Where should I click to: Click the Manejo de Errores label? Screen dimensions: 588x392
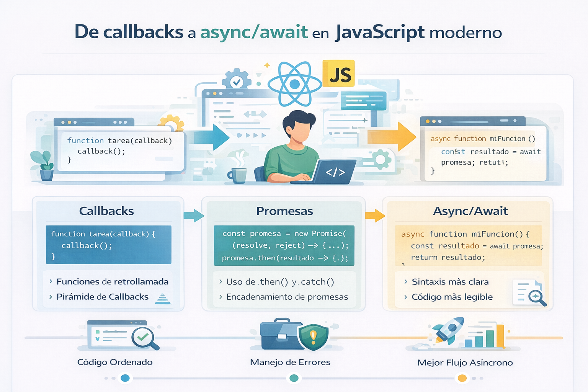point(290,362)
